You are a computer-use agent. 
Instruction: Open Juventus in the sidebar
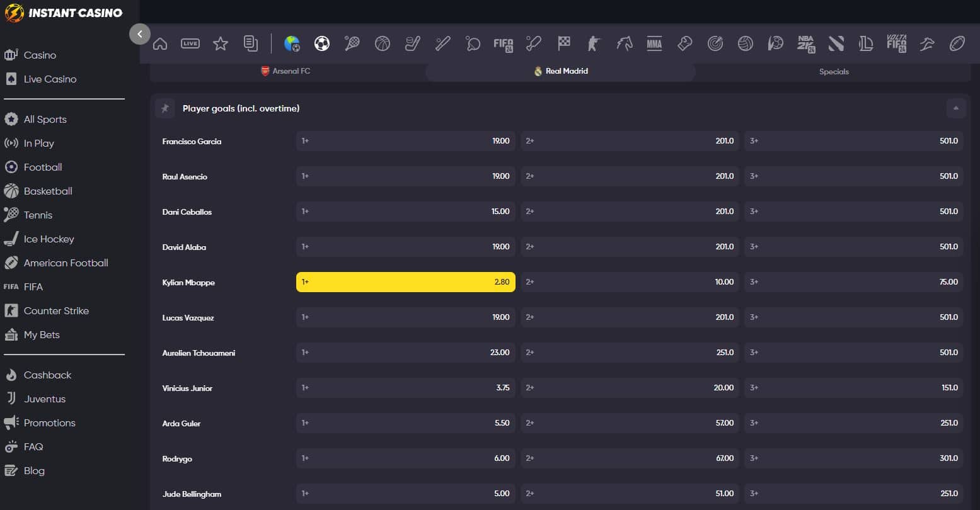(x=44, y=399)
